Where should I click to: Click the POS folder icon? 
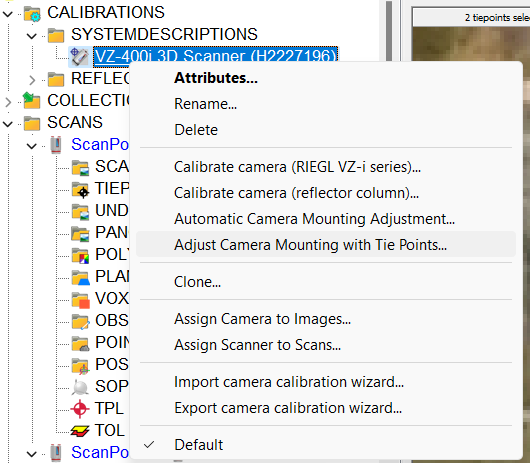click(x=80, y=366)
